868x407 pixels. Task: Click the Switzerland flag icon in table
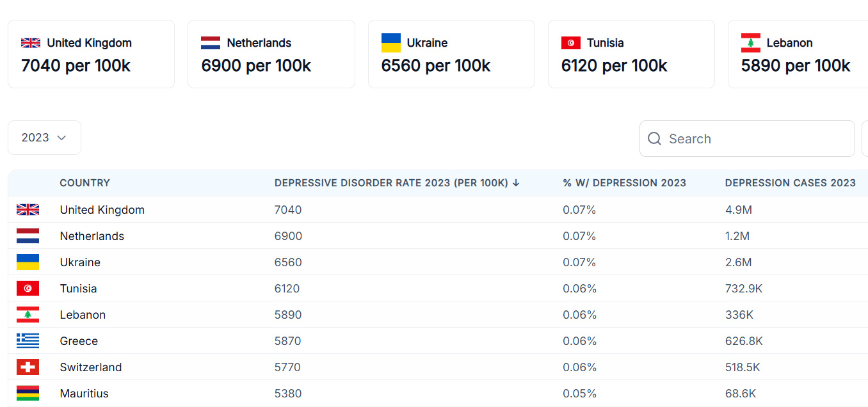[x=28, y=367]
